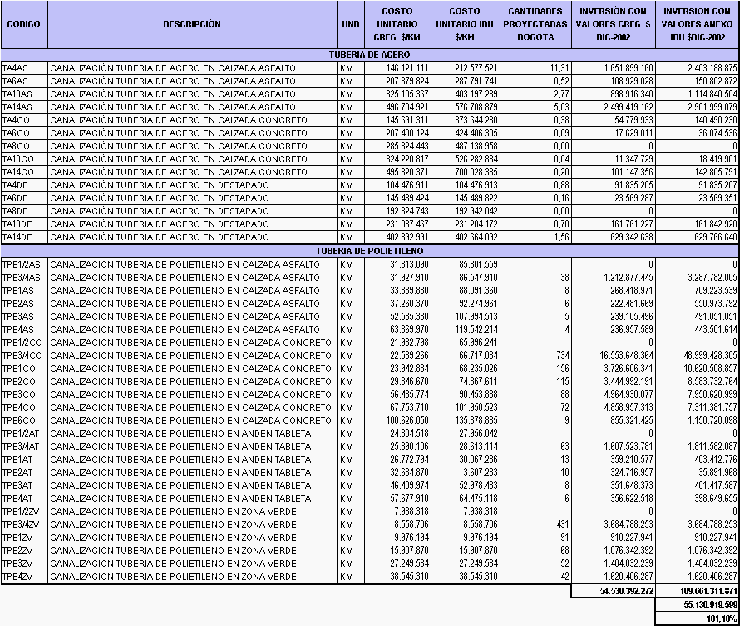
Task: Click the TUBERIA DE POLIETILENO section row
Action: tap(370, 250)
